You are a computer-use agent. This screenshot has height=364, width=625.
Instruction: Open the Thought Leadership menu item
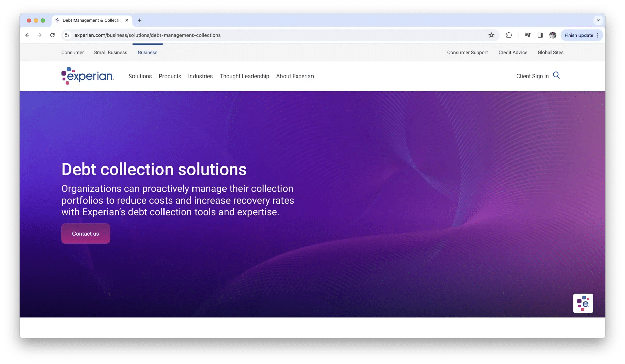coord(244,76)
